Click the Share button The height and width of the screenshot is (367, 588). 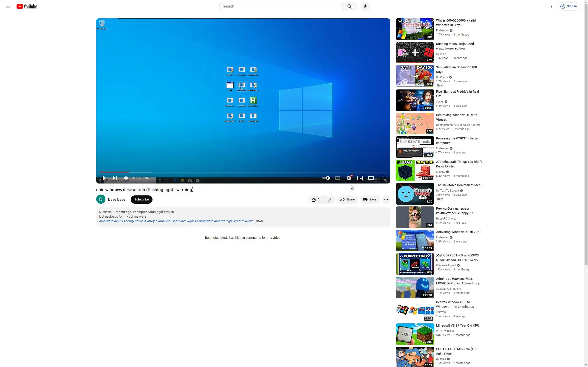click(x=348, y=200)
